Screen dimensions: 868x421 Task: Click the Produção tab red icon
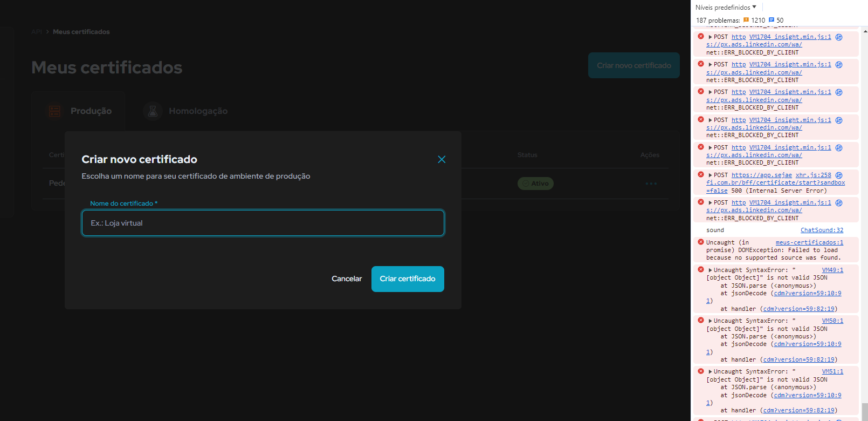coord(55,111)
